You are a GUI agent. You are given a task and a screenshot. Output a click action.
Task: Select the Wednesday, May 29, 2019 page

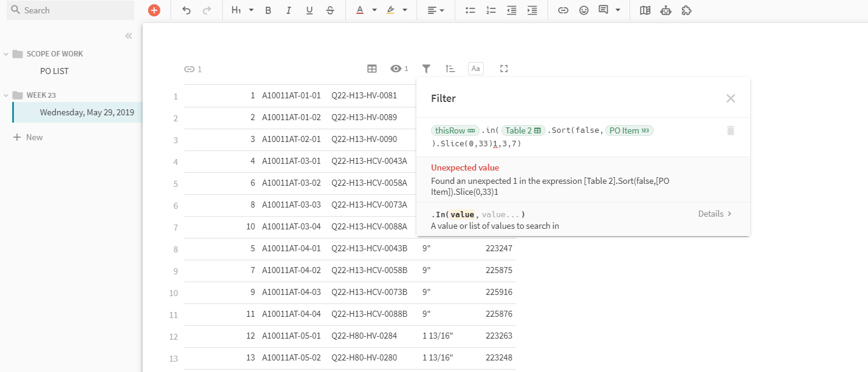pyautogui.click(x=87, y=112)
